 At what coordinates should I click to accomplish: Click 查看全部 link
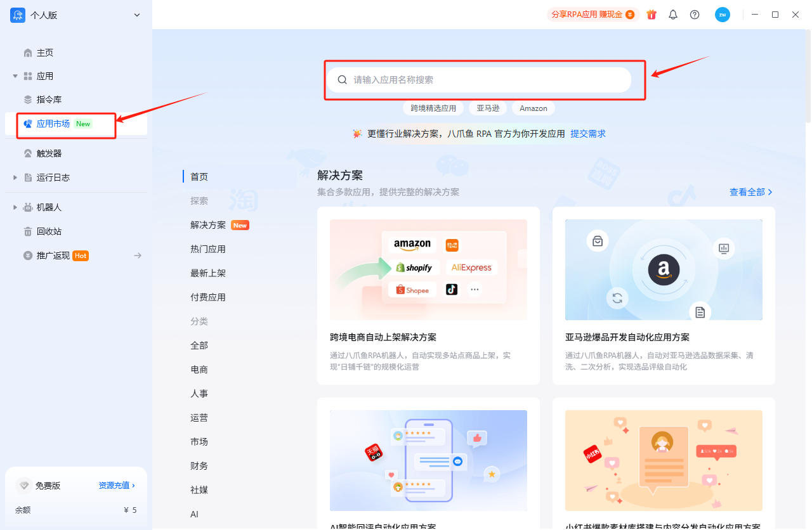click(x=751, y=192)
